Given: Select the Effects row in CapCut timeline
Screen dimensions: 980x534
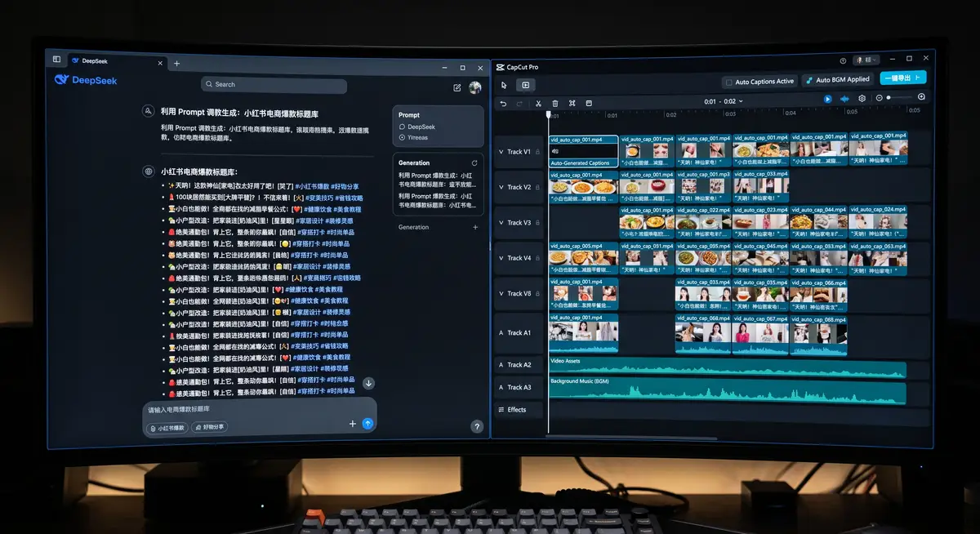Looking at the screenshot, I should pyautogui.click(x=519, y=410).
